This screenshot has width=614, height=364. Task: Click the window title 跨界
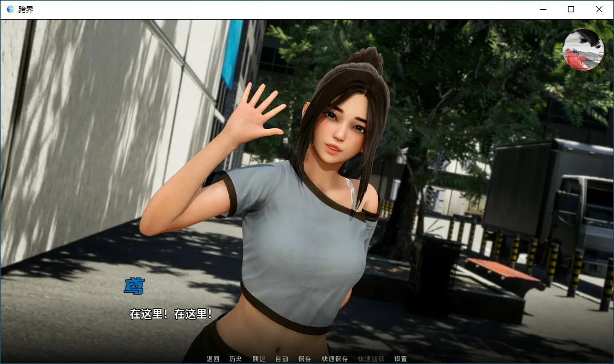point(26,9)
